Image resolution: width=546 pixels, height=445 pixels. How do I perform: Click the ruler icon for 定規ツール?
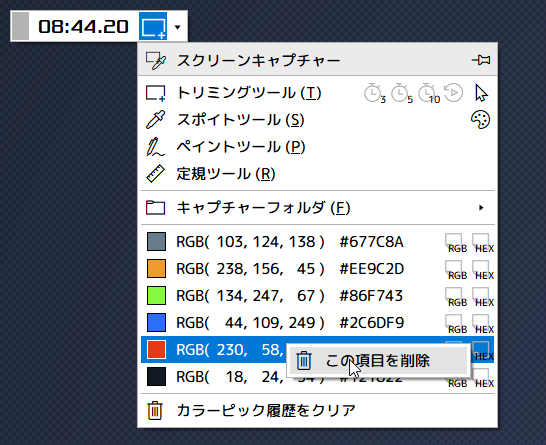tap(155, 173)
